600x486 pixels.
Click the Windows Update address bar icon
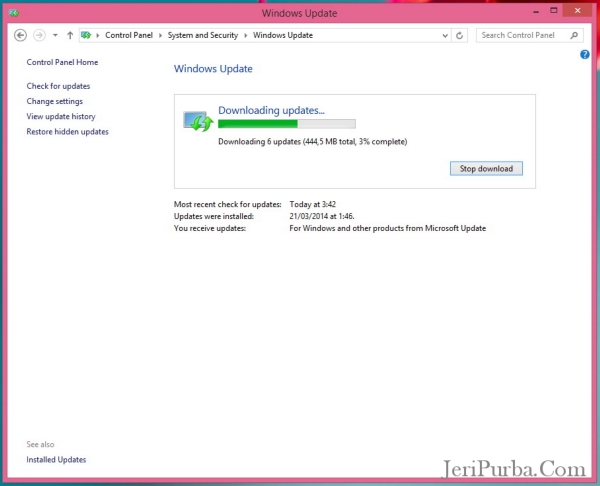click(x=86, y=35)
